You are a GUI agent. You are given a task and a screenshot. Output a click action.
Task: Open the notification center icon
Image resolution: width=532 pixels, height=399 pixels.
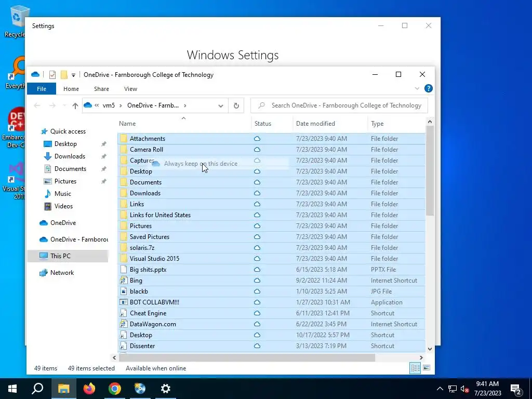516,389
